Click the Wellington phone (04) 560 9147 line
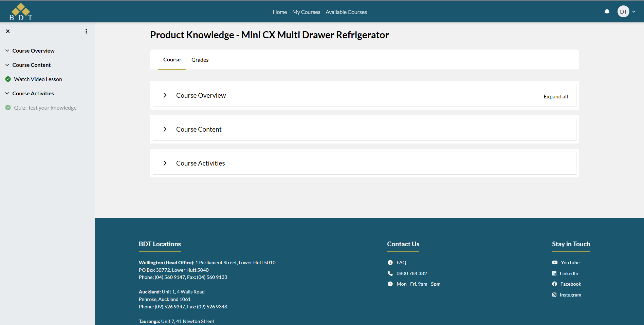The image size is (644, 325). pyautogui.click(x=183, y=277)
